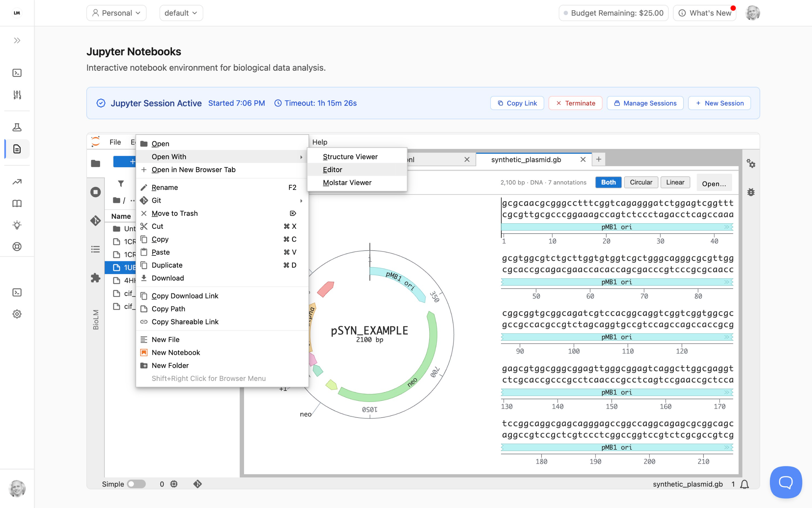The image size is (812, 508).
Task: Switch plasmid view to Linear
Action: (x=675, y=182)
